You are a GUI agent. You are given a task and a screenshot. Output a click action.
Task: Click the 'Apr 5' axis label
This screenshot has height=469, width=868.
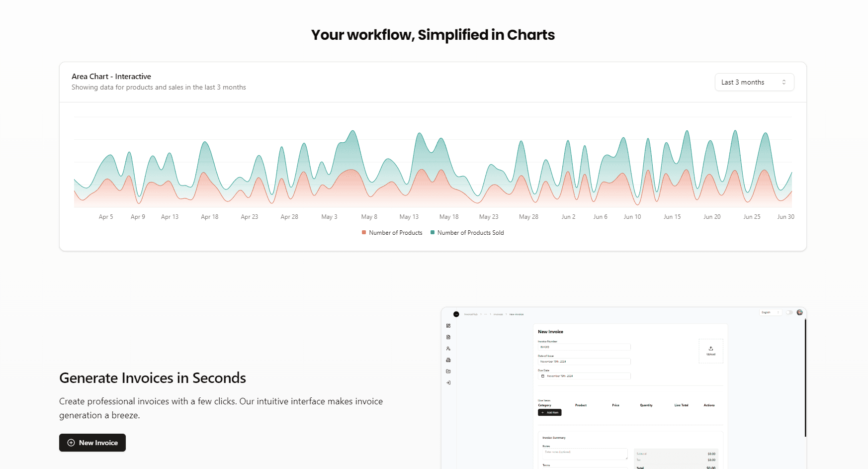[106, 217]
